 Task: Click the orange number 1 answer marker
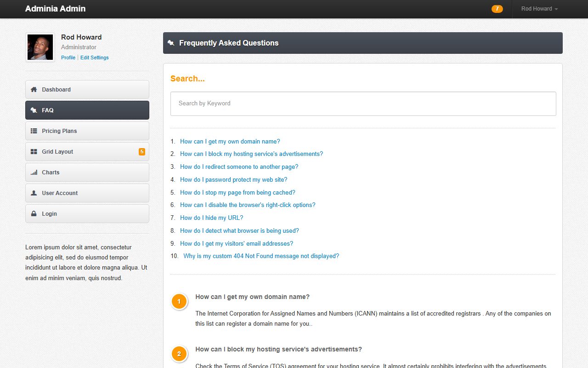(x=179, y=302)
